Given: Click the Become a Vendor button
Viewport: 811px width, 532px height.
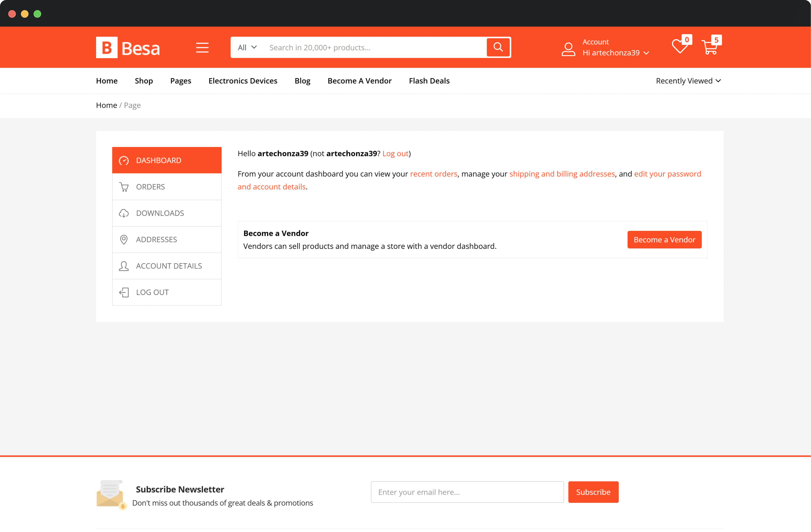Looking at the screenshot, I should [x=664, y=239].
